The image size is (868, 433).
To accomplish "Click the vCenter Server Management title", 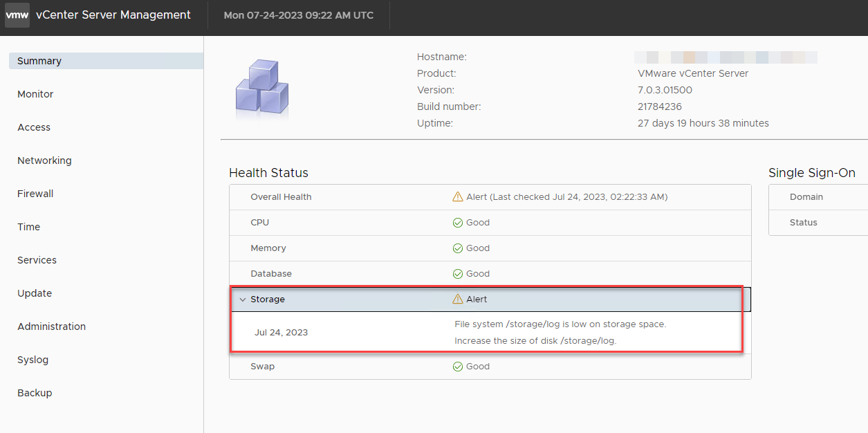I will coord(113,15).
